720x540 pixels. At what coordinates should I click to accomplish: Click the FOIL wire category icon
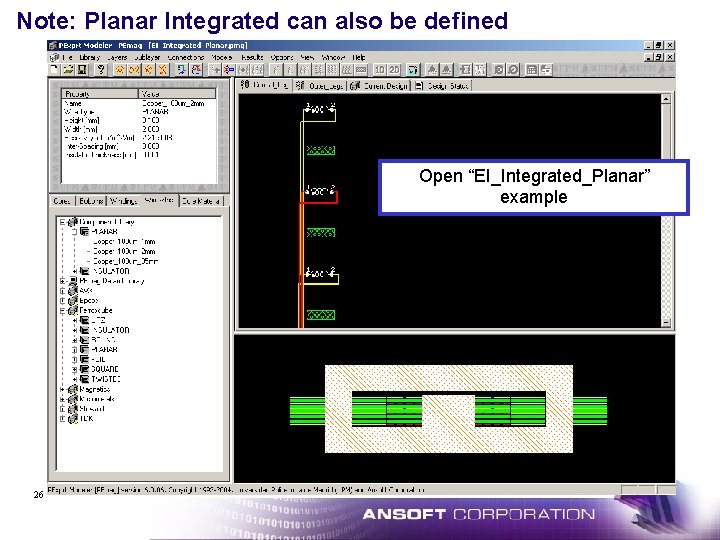(x=84, y=360)
